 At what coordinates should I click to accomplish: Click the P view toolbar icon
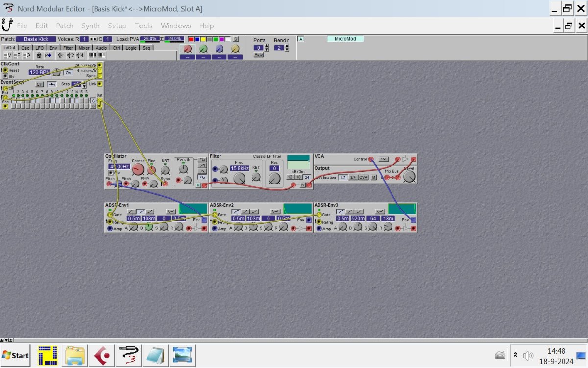click(17, 55)
